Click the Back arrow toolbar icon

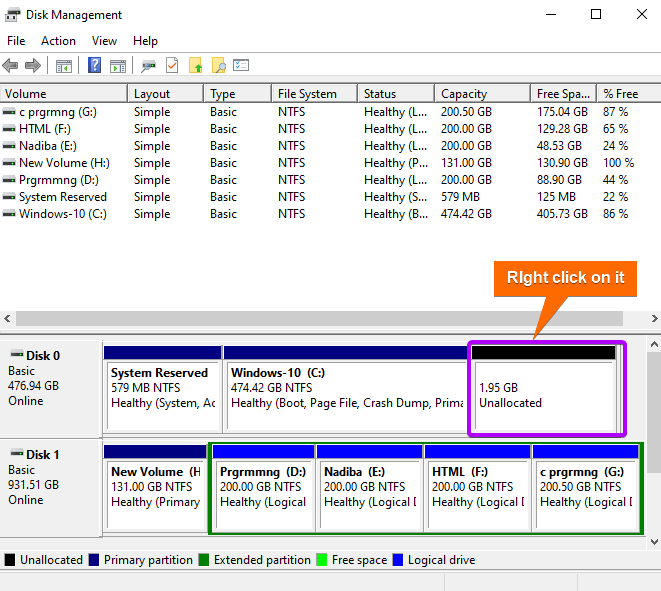[x=10, y=66]
